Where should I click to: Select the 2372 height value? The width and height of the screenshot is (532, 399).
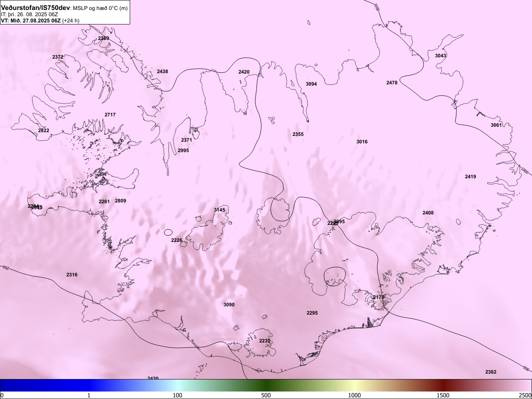click(58, 57)
